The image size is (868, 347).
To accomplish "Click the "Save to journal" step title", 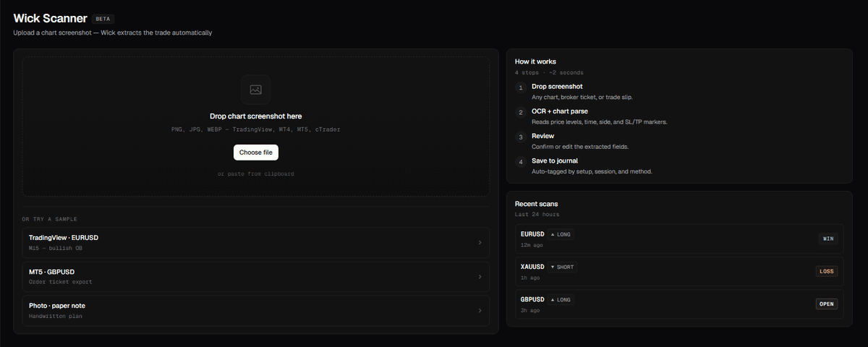I will [555, 160].
